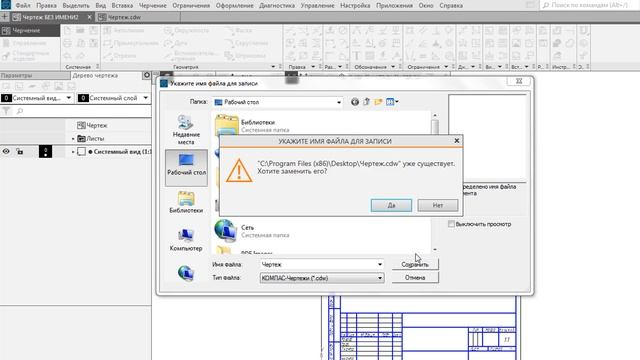Select network icon at places bar bottom
Image resolution: width=640 pixels, height=360 pixels.
pos(186,273)
